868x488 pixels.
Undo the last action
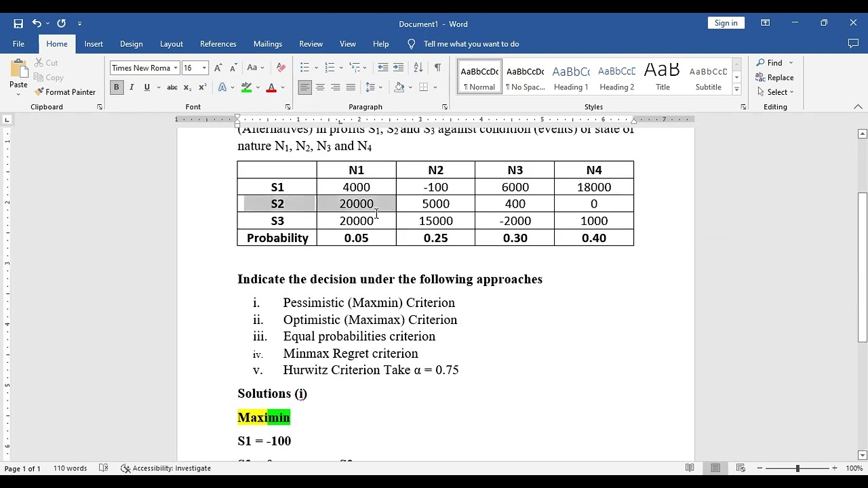coord(37,24)
